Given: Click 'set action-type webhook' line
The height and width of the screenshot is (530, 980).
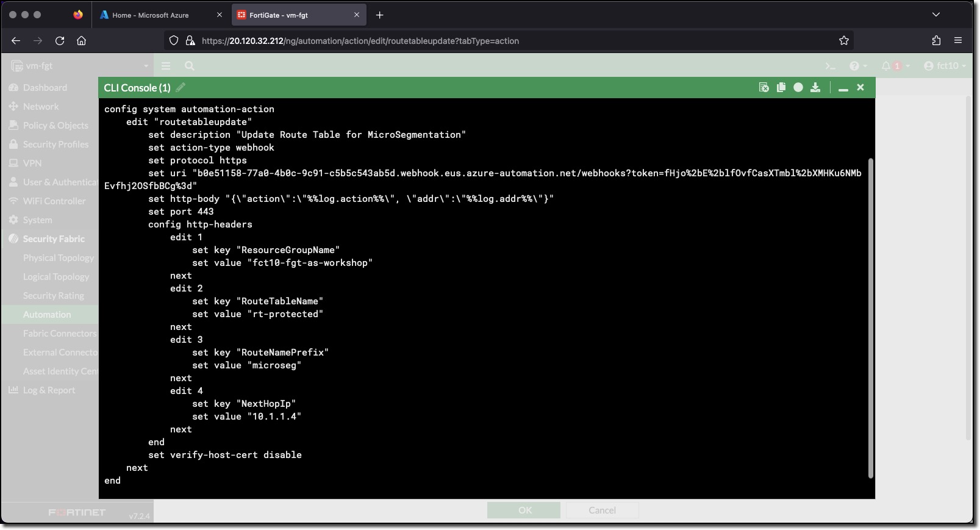Looking at the screenshot, I should pos(211,148).
